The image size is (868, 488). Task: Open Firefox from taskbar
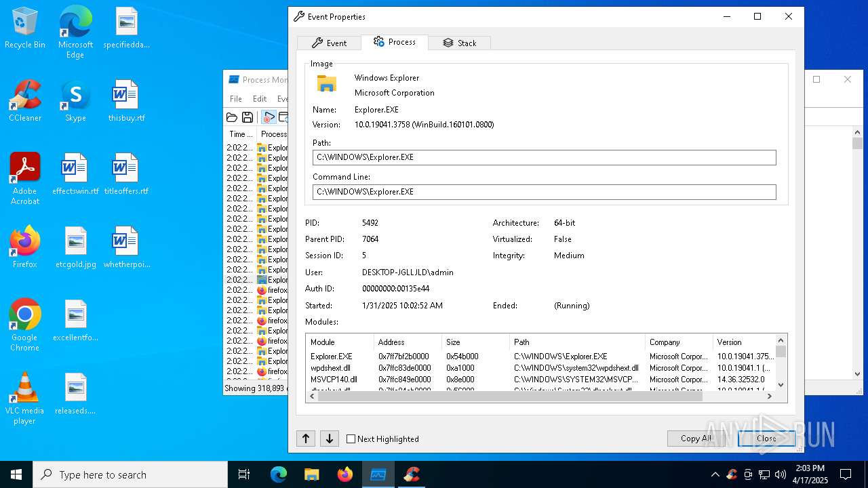tap(345, 474)
